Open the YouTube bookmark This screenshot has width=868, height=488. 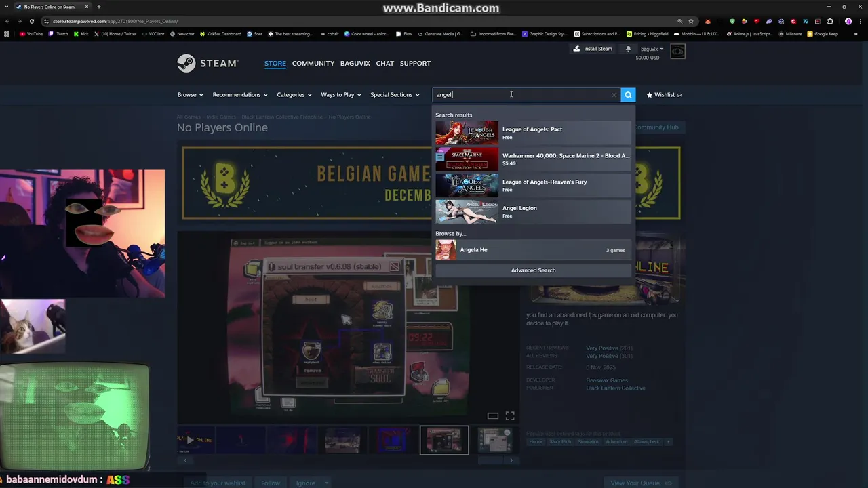(x=31, y=34)
